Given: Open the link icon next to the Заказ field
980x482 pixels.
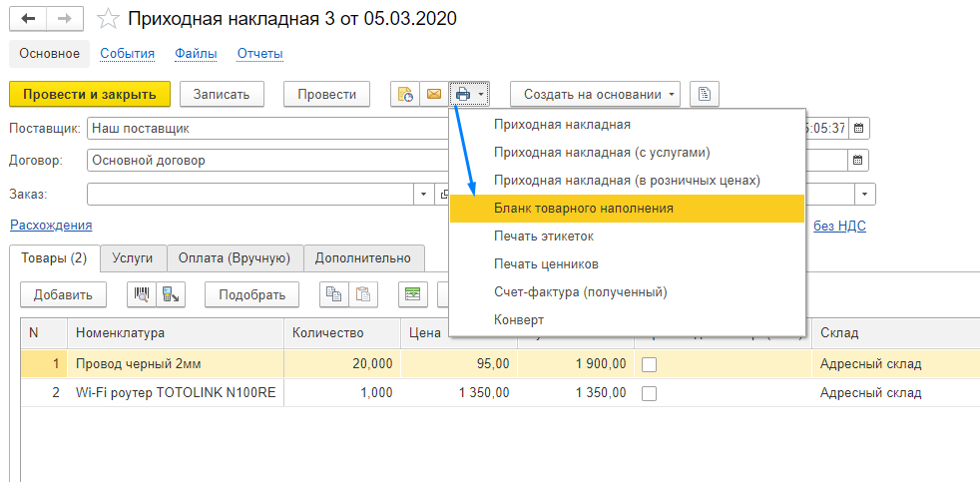Looking at the screenshot, I should pyautogui.click(x=442, y=194).
